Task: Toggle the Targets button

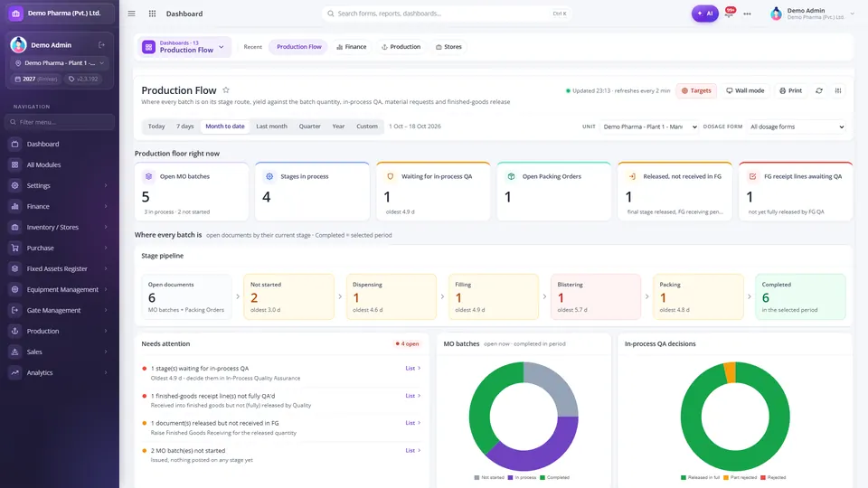Action: (x=696, y=90)
